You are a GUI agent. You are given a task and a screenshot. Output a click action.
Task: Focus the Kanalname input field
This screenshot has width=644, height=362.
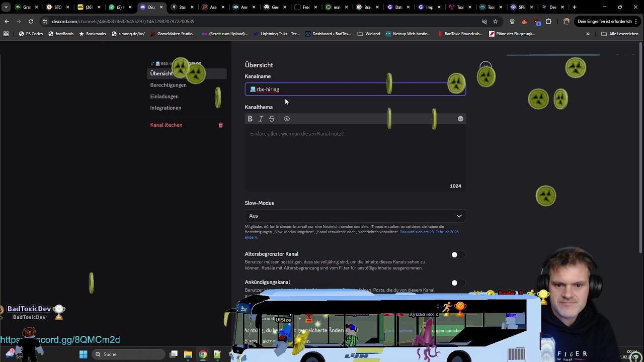click(x=355, y=89)
